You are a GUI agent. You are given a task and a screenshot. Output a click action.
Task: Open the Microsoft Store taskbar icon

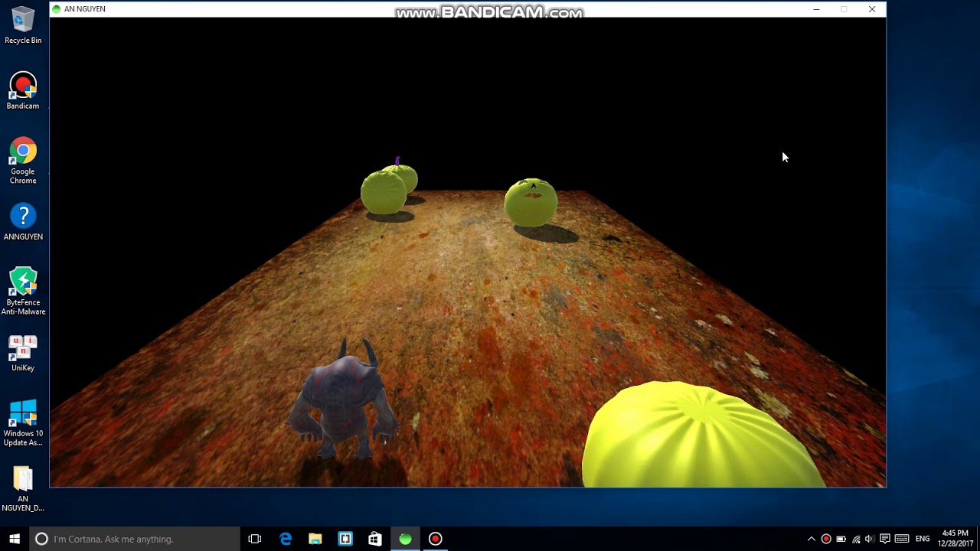pyautogui.click(x=375, y=539)
